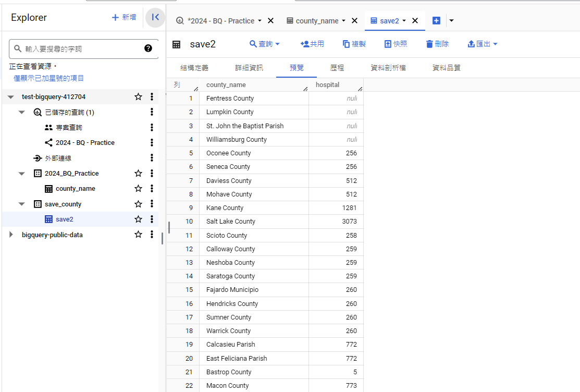
Task: Click the 刪除 delete button
Action: pyautogui.click(x=438, y=44)
